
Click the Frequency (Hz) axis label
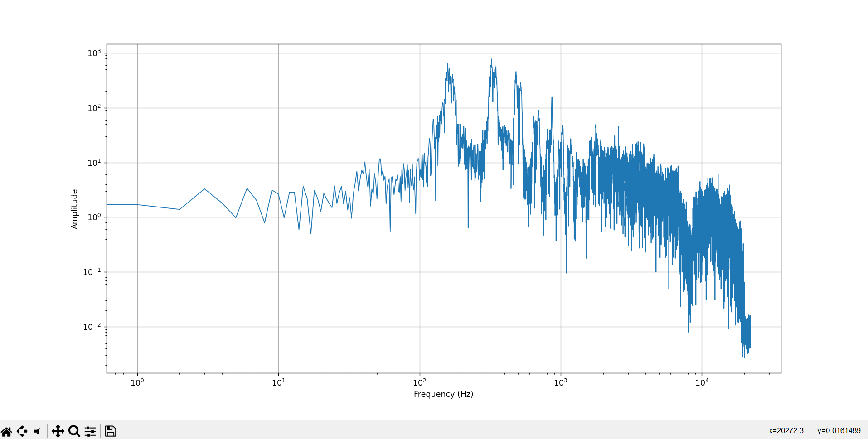point(443,394)
